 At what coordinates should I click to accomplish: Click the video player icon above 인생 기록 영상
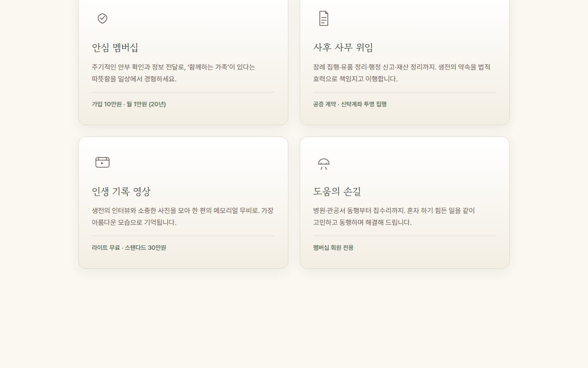(102, 162)
